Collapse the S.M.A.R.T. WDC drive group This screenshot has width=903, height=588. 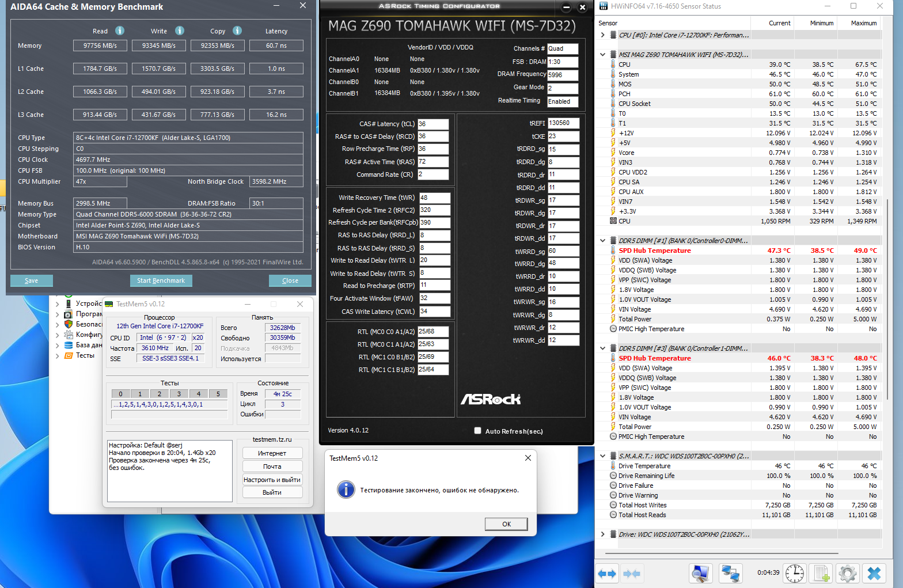[602, 456]
